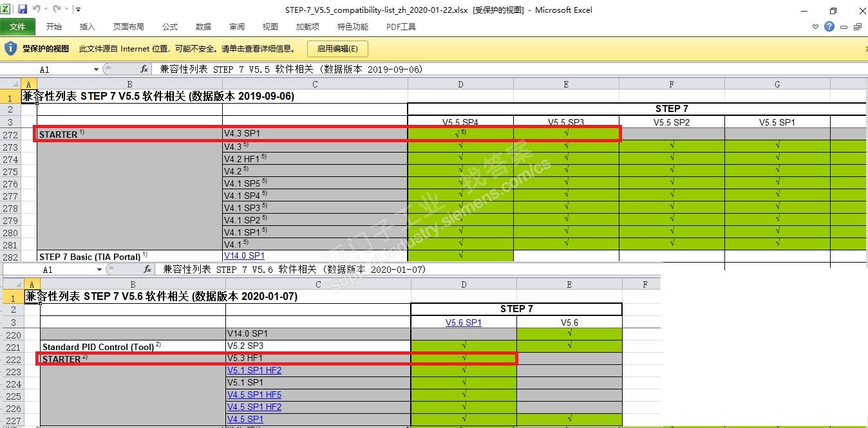The width and height of the screenshot is (868, 428).
Task: Select the V4.3 SP1 cell
Action: tap(315, 134)
